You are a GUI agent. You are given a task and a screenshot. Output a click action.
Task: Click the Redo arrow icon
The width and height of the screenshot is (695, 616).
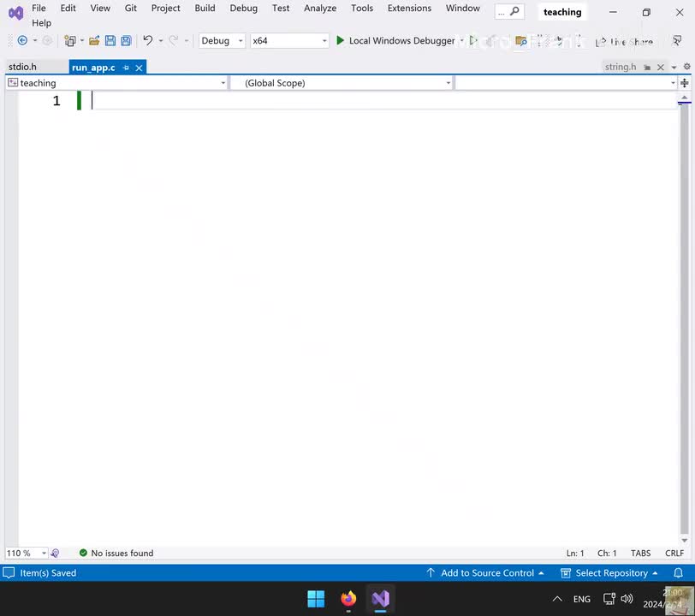[173, 41]
